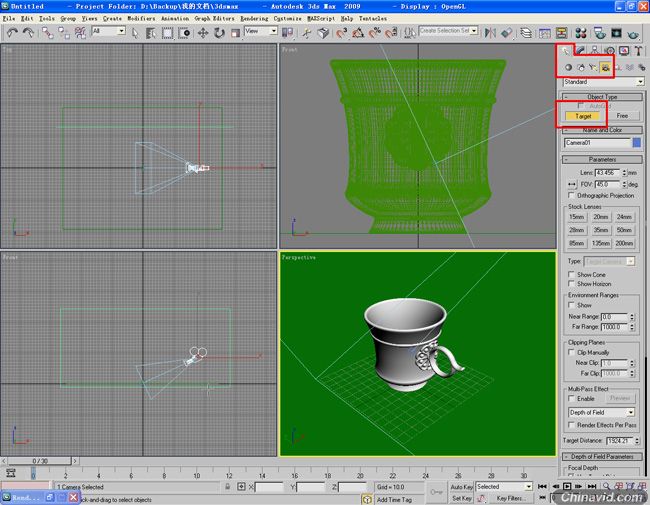Activate the Select and Move tool
The height and width of the screenshot is (505, 650).
(203, 33)
